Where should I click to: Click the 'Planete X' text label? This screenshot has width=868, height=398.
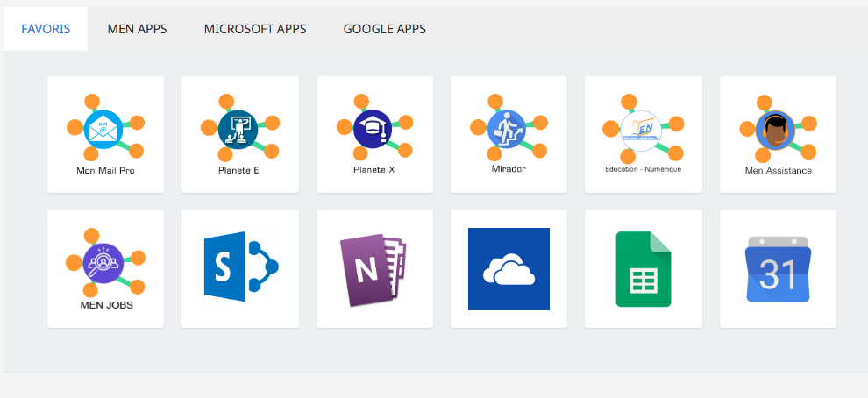374,170
